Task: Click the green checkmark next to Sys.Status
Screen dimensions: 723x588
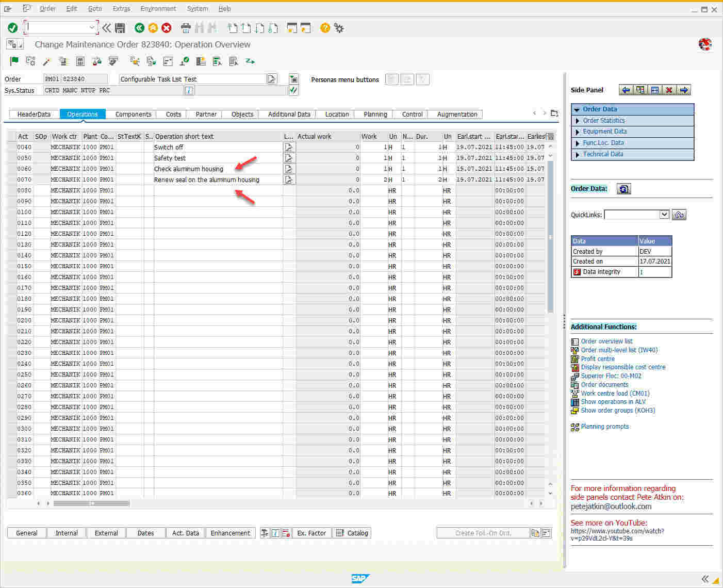Action: (292, 90)
